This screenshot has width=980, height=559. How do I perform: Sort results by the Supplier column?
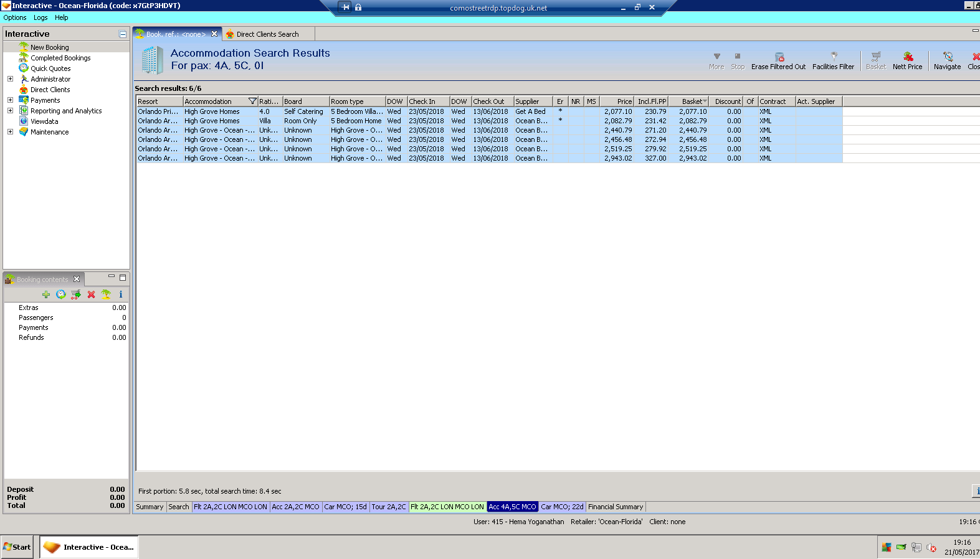(x=533, y=101)
